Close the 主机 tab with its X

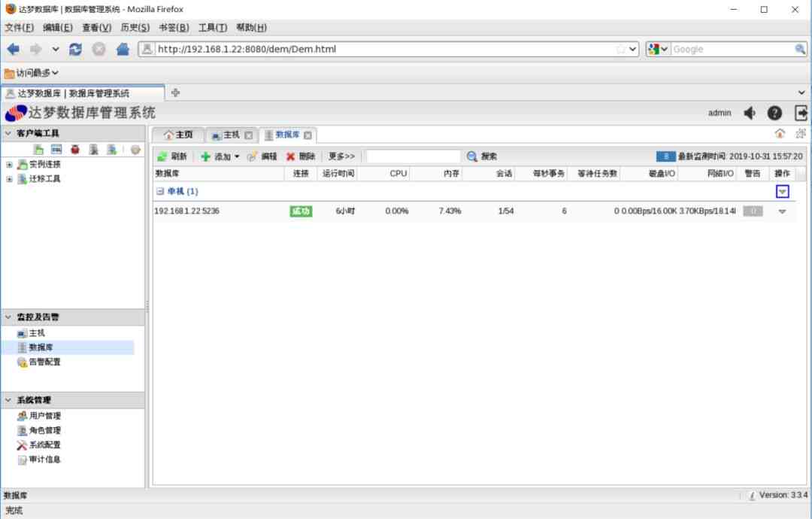(249, 135)
